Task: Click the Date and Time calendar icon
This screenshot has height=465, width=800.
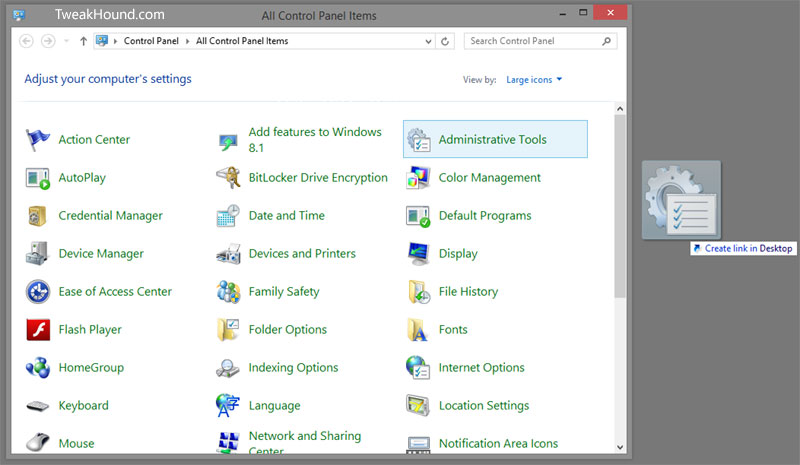Action: tap(228, 215)
